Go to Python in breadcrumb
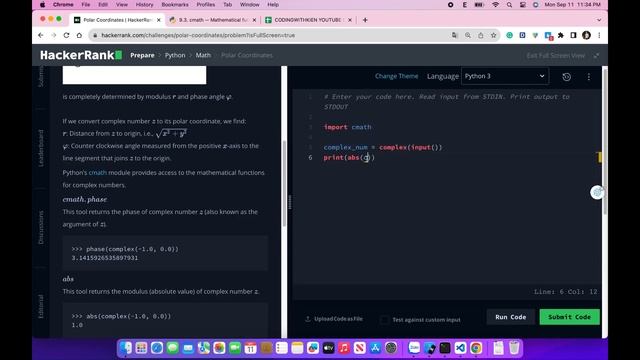Viewport: 640px width, 360px height. point(175,56)
